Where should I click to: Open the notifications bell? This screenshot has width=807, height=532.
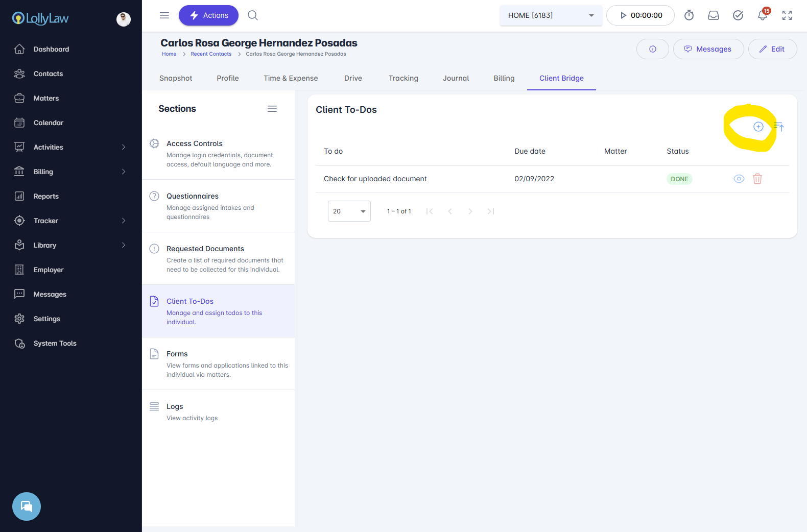[x=763, y=15]
